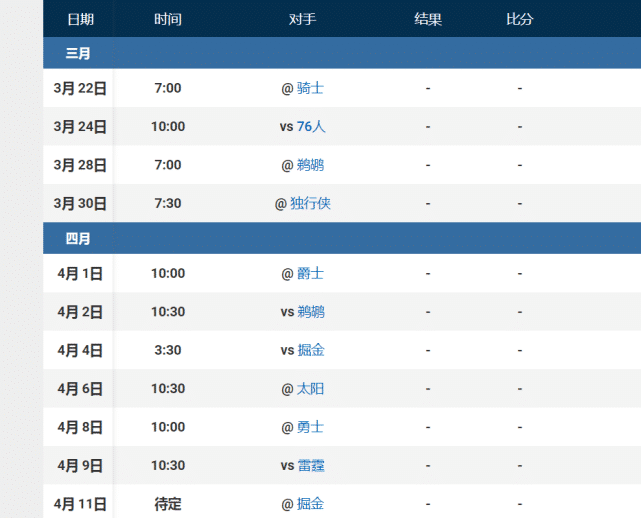Open the 独行侠 team link

click(x=310, y=203)
